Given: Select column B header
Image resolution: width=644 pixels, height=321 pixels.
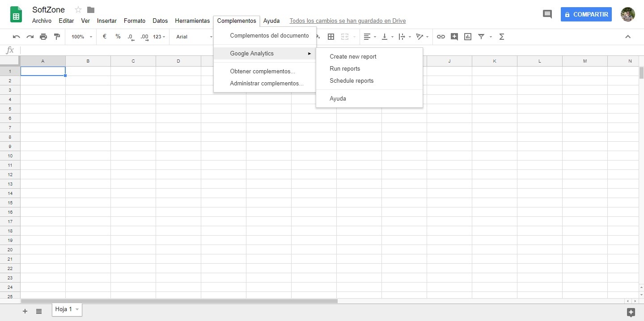Looking at the screenshot, I should [88, 61].
